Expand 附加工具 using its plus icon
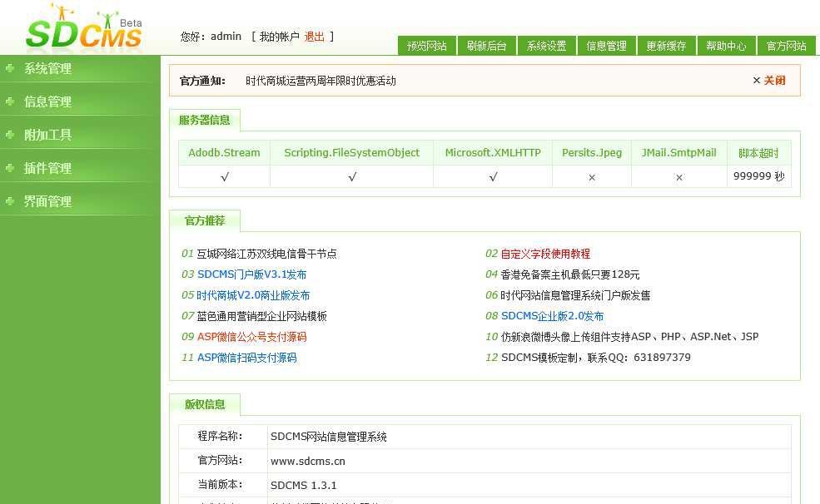 coord(9,134)
